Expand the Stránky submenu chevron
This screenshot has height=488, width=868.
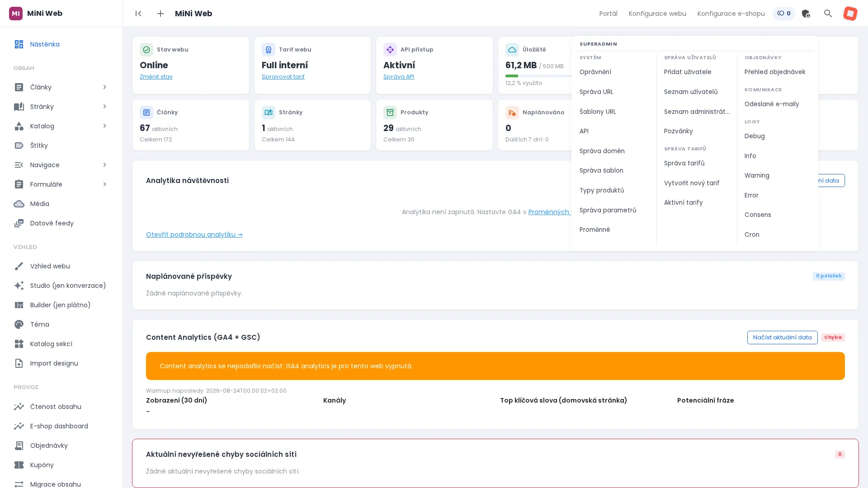click(104, 107)
